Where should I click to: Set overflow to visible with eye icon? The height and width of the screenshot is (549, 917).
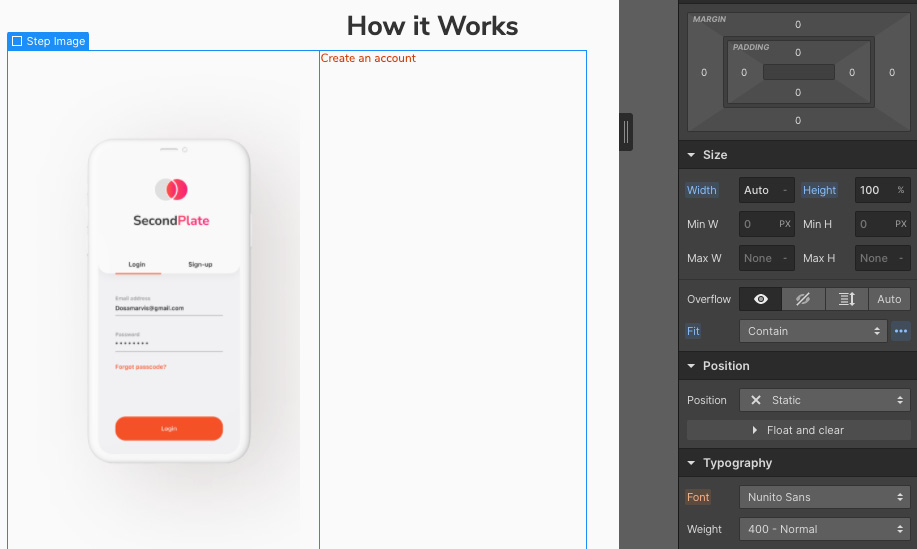[x=760, y=299]
